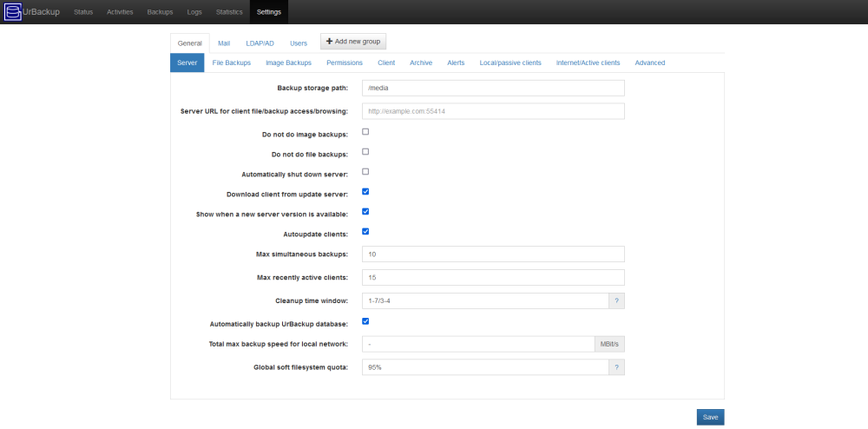Open help for Global soft filesystem quota

pyautogui.click(x=616, y=367)
